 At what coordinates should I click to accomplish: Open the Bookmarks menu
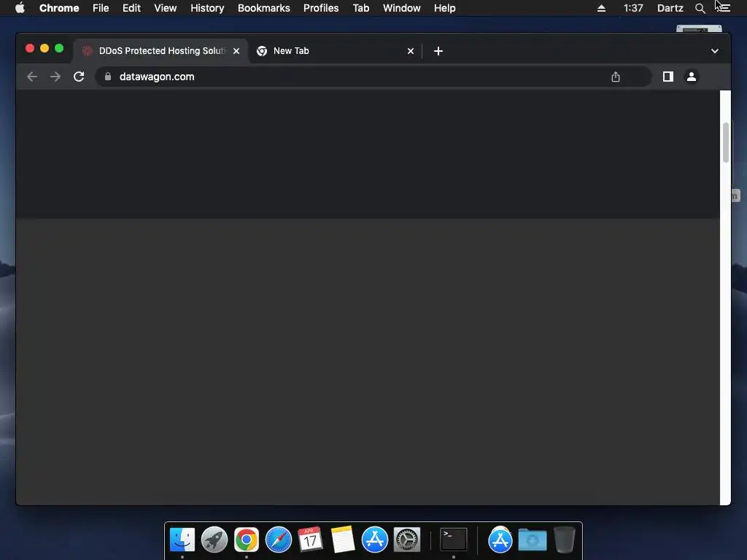coord(264,8)
